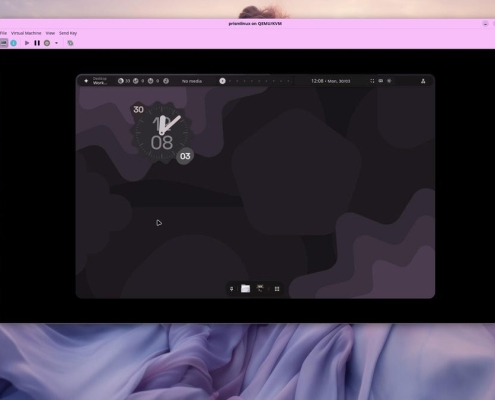Open the app grid launcher in dock
The image size is (495, 400).
pos(277,289)
